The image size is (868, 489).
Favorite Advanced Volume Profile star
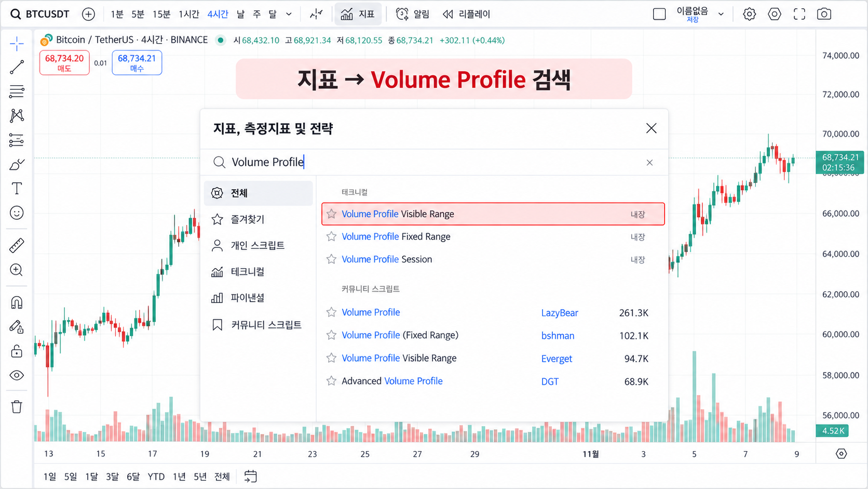(331, 381)
